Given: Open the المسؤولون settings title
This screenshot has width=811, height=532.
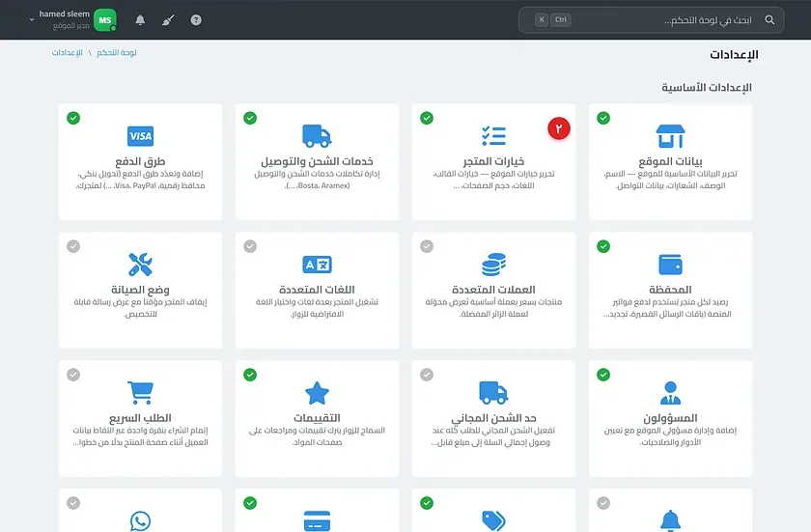Looking at the screenshot, I should pyautogui.click(x=670, y=418).
